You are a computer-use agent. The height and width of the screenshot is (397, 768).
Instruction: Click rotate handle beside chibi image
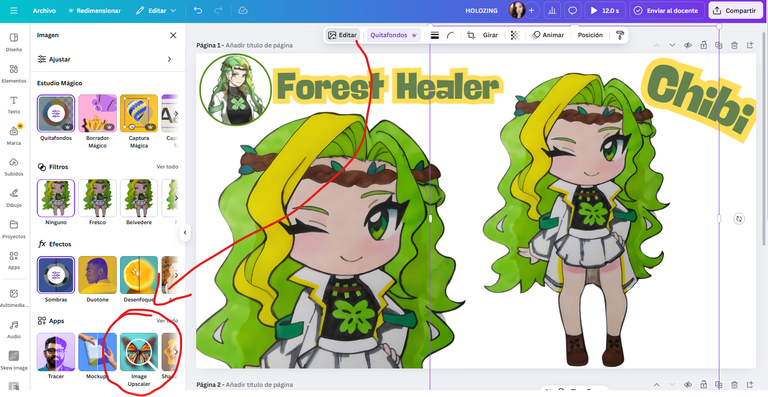coord(739,219)
